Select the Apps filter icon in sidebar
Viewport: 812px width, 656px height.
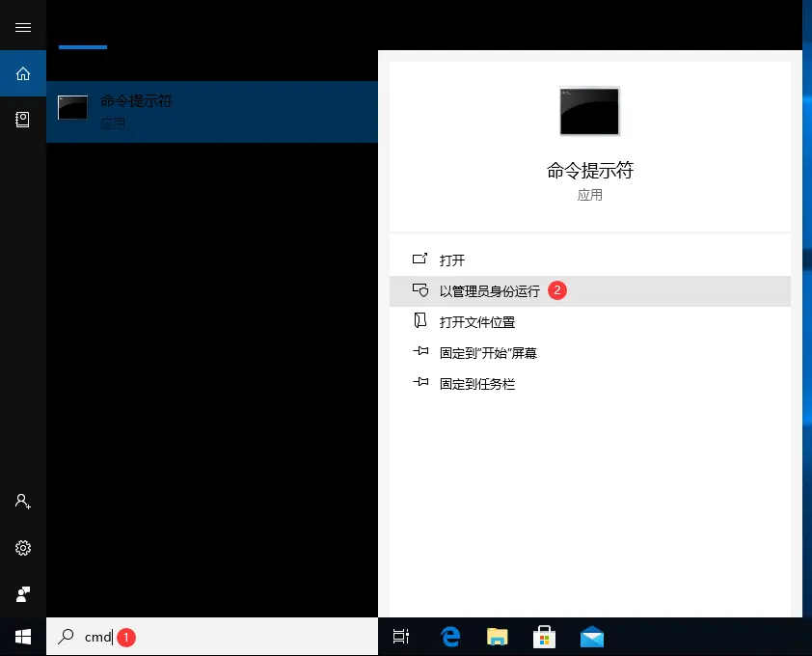pos(23,120)
